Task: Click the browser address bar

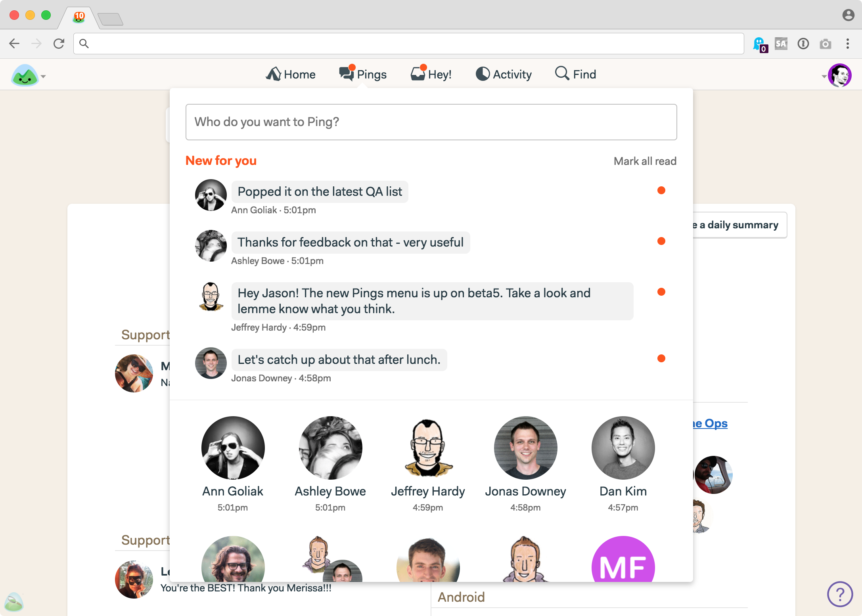Action: coord(408,44)
